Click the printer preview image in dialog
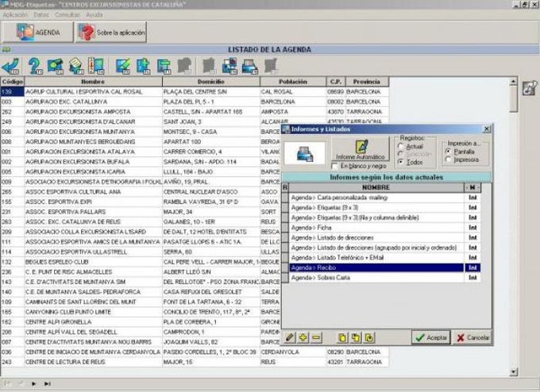540x392 pixels. (305, 153)
